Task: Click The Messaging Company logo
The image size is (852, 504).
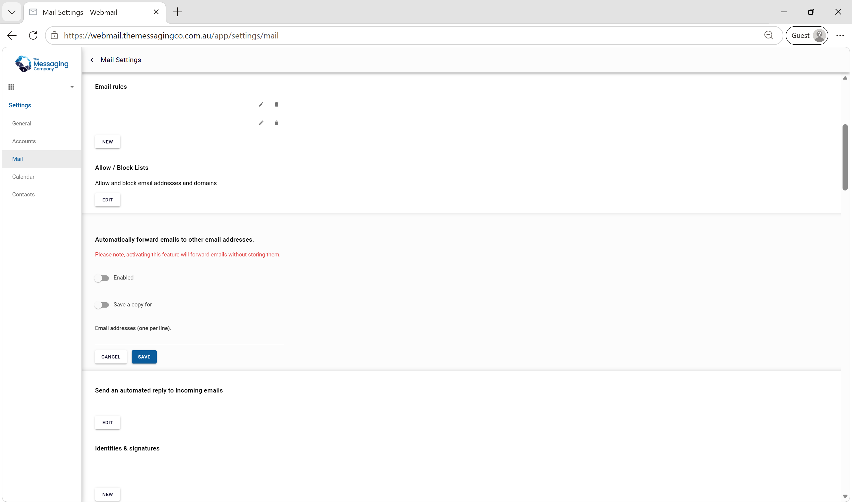Action: 41,64
